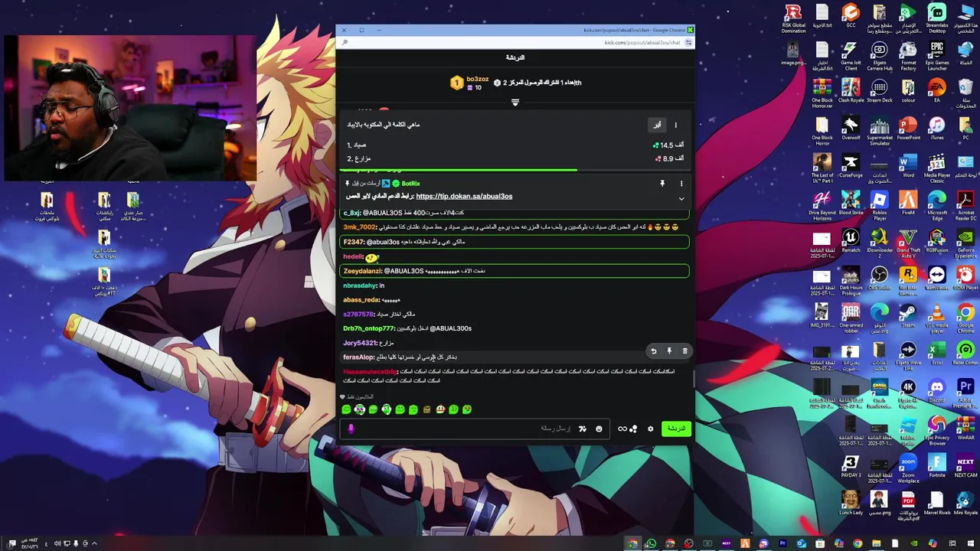Click bo3zoz username in leaderboard

[477, 80]
